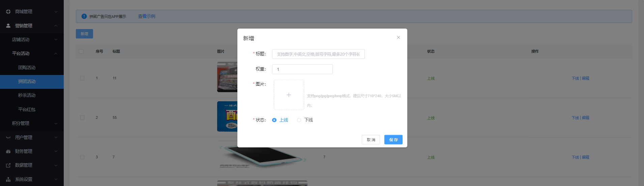Open the 团购活动 menu item
Image resolution: width=644 pixels, height=186 pixels.
coord(27,68)
